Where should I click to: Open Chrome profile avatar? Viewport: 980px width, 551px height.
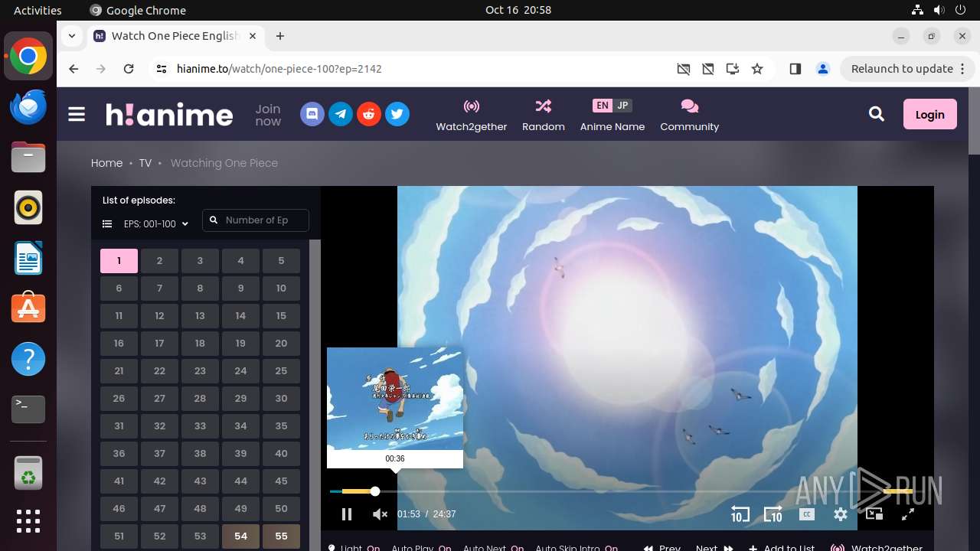pos(823,69)
